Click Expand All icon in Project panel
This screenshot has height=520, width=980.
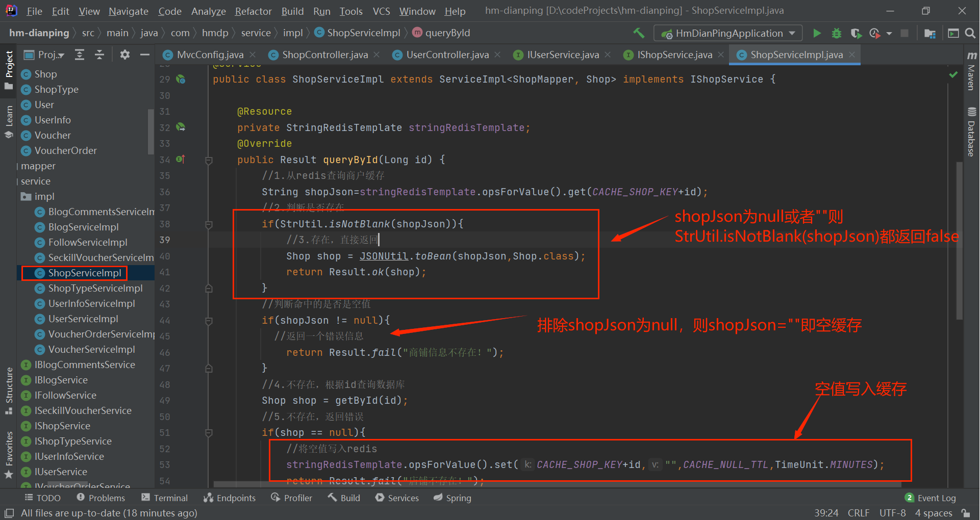point(80,55)
